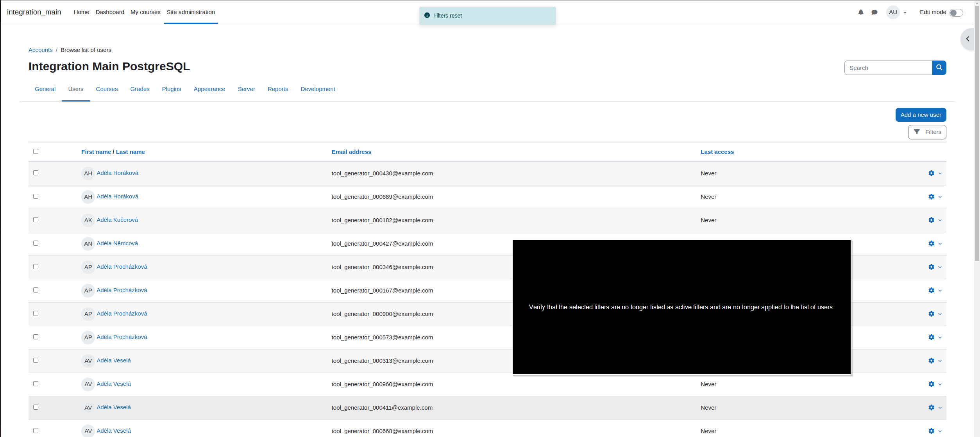
Task: Click the AH avatar for tool_generator_000430
Action: (88, 173)
